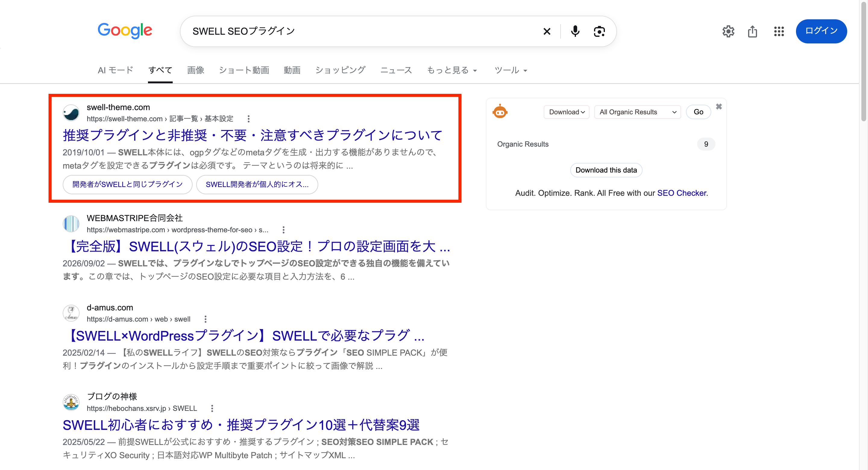This screenshot has width=868, height=470.
Task: Click the swell-theme.com favicon
Action: pos(71,113)
